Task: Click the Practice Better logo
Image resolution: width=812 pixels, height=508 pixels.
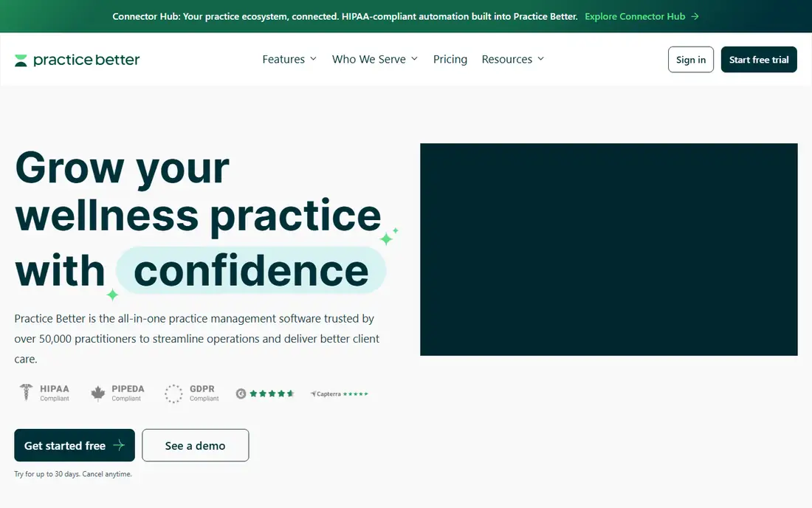Action: pyautogui.click(x=78, y=60)
